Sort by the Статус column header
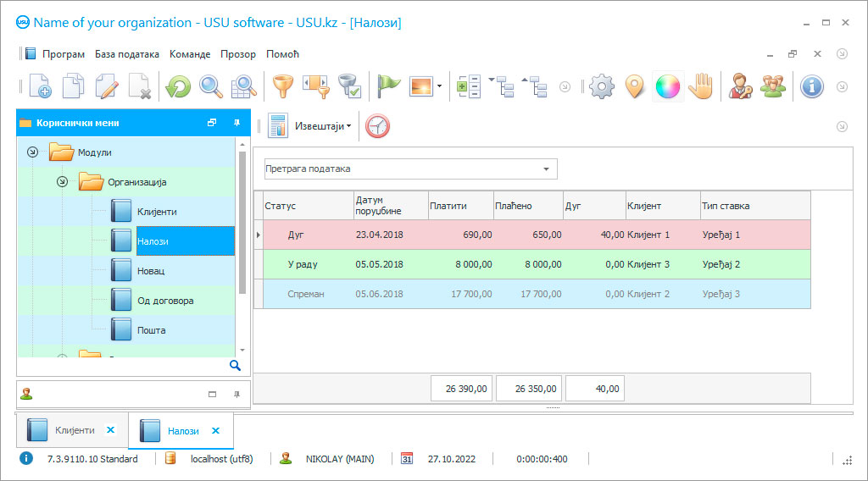This screenshot has height=481, width=868. [303, 206]
